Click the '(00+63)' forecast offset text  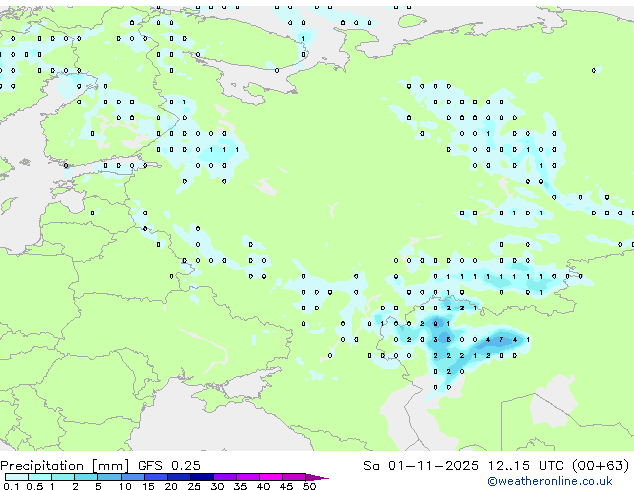click(x=601, y=466)
